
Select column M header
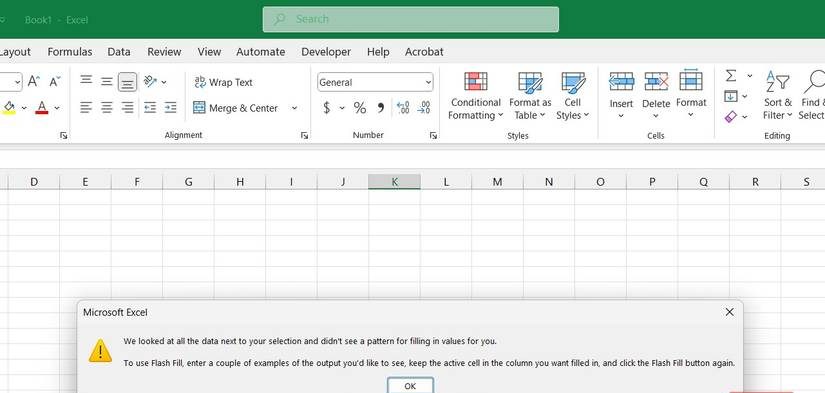click(x=497, y=182)
